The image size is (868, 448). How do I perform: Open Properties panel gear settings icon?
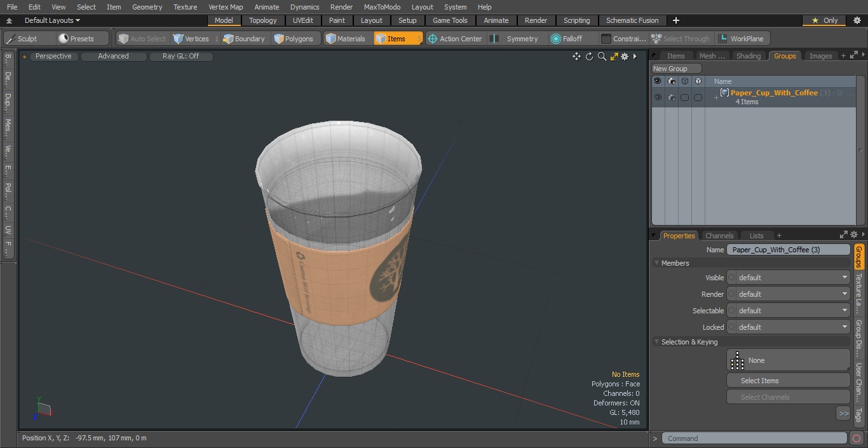[x=854, y=235]
